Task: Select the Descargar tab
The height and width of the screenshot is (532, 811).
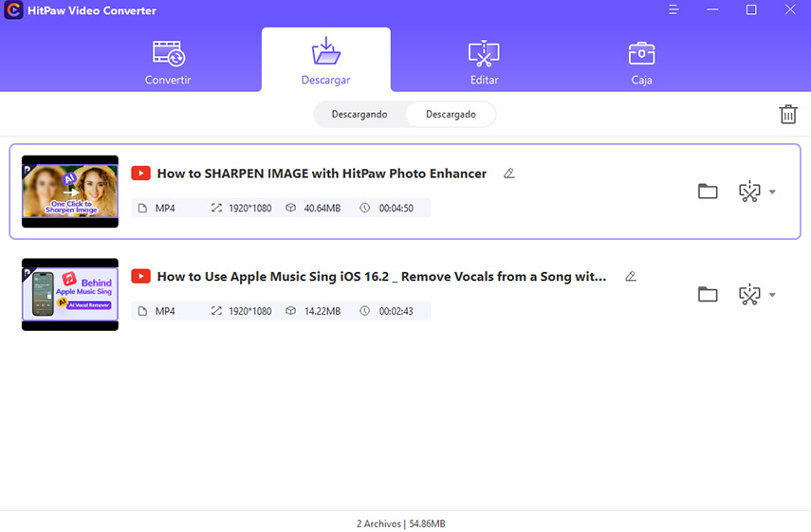Action: tap(326, 61)
